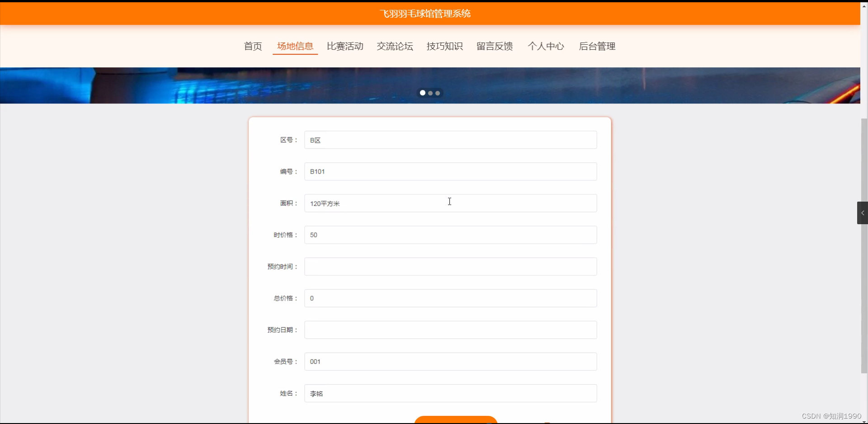Click the 编号 field showing B101
Image resolution: width=868 pixels, height=424 pixels.
[x=450, y=171]
